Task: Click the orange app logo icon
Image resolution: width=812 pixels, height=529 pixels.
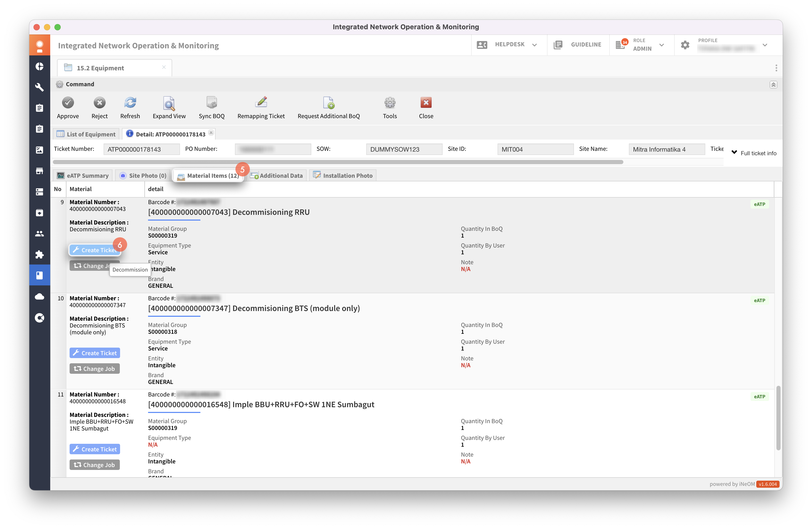Action: [x=40, y=45]
